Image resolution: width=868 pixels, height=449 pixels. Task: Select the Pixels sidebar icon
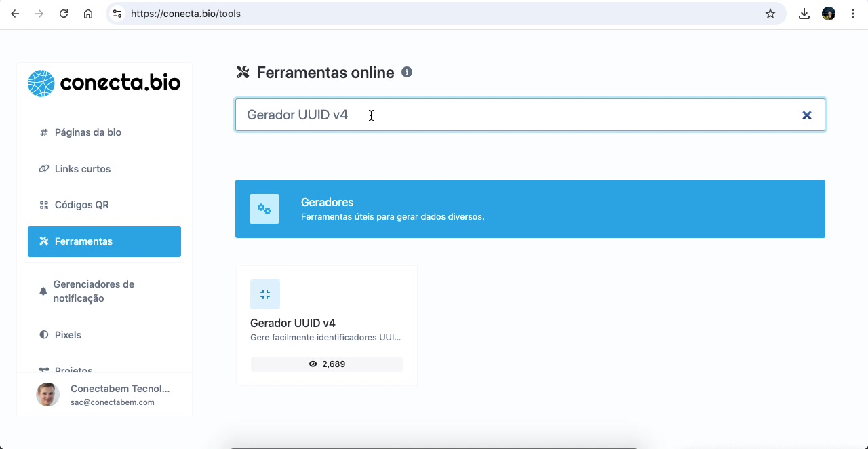44,334
